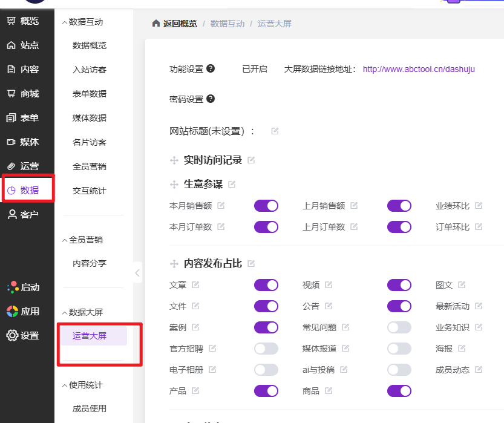Open the dashuju big-screen URL link
Image resolution: width=504 pixels, height=423 pixels.
(419, 69)
